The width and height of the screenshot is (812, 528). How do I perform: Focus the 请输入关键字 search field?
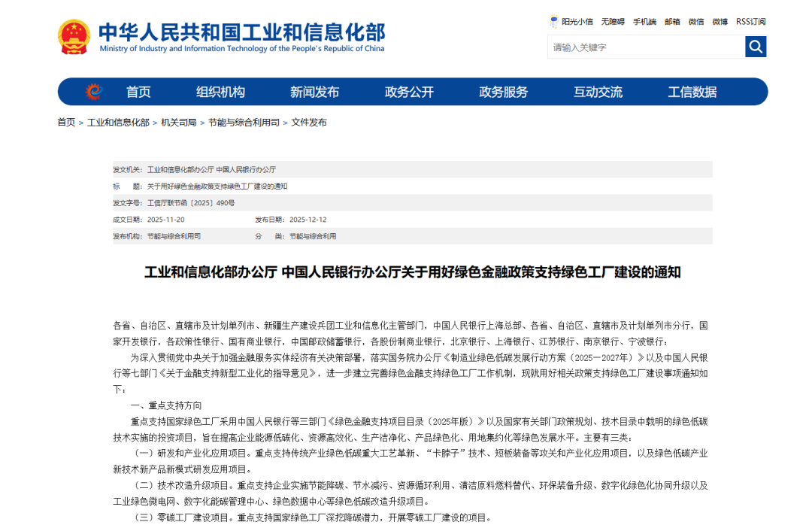[645, 47]
